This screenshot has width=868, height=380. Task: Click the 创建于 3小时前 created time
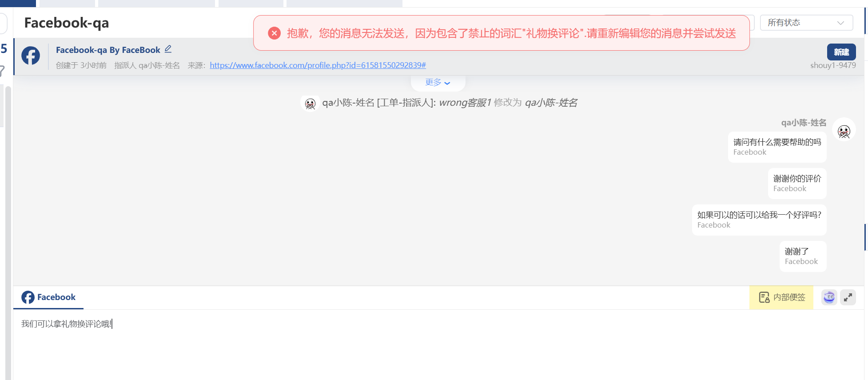81,65
